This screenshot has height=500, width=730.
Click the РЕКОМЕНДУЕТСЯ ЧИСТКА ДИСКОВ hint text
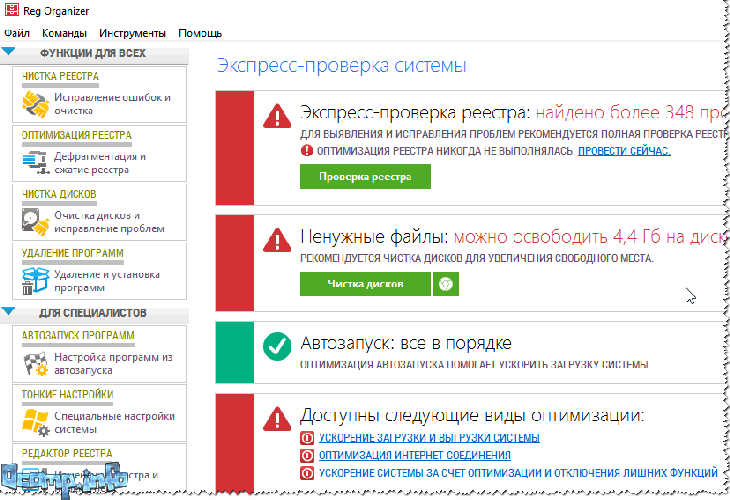[x=477, y=258]
